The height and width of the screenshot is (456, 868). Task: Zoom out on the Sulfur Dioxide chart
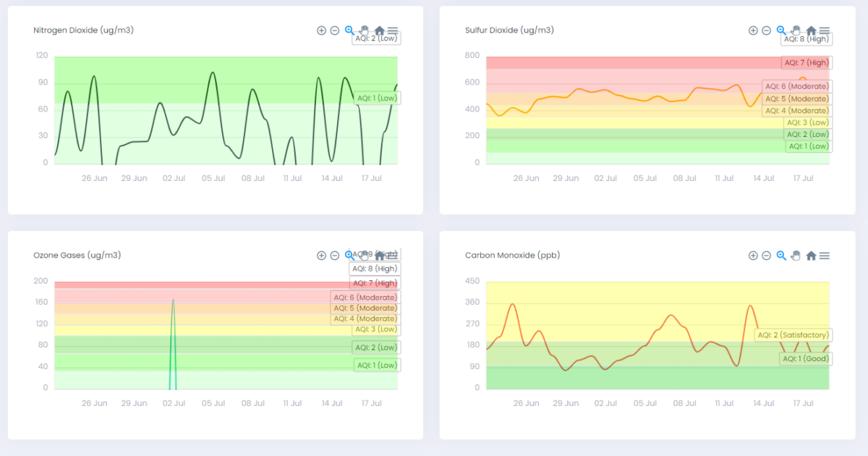(x=766, y=30)
